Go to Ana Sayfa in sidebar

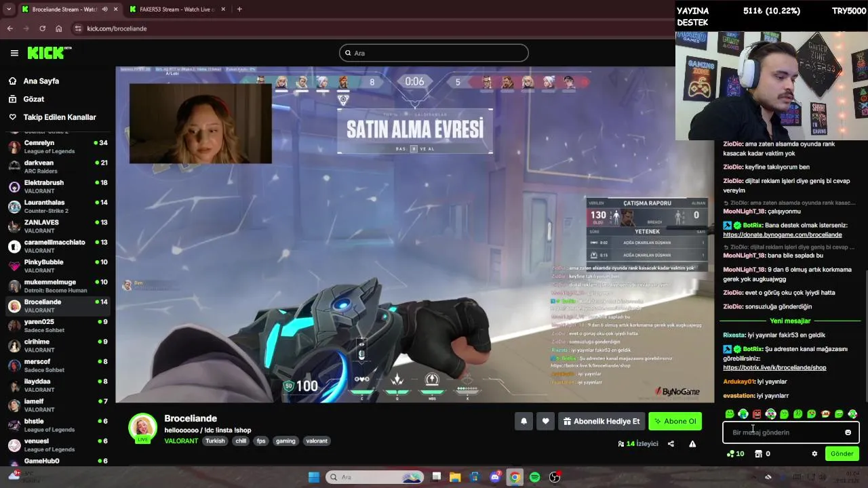[x=41, y=81]
